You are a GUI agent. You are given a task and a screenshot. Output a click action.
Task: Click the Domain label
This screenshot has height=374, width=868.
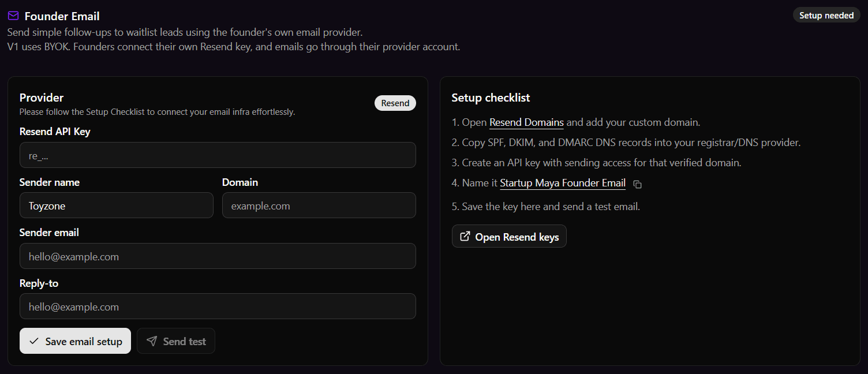click(x=240, y=182)
